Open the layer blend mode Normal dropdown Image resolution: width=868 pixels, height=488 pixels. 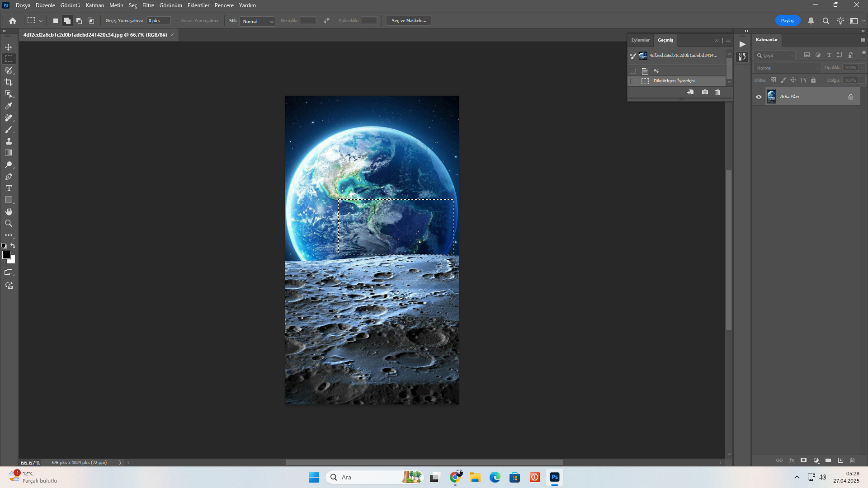click(787, 68)
